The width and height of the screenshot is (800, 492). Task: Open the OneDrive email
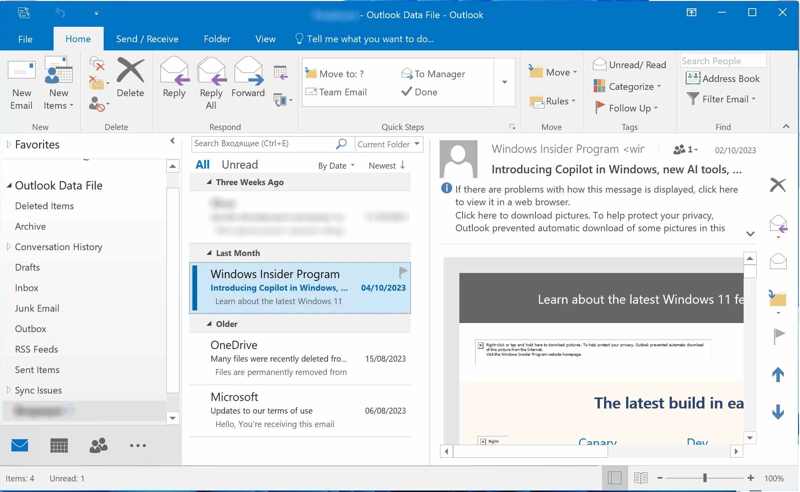click(x=301, y=358)
